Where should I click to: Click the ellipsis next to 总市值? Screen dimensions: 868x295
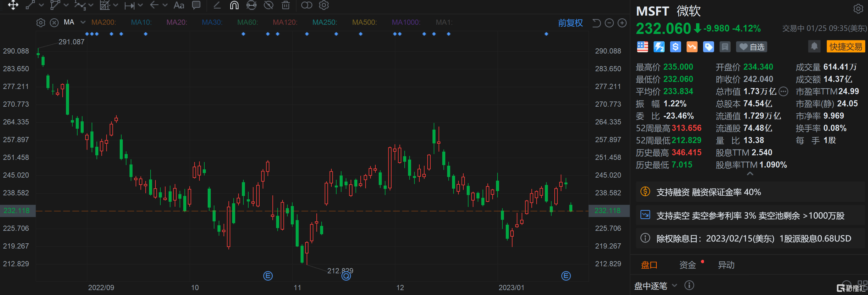783,91
